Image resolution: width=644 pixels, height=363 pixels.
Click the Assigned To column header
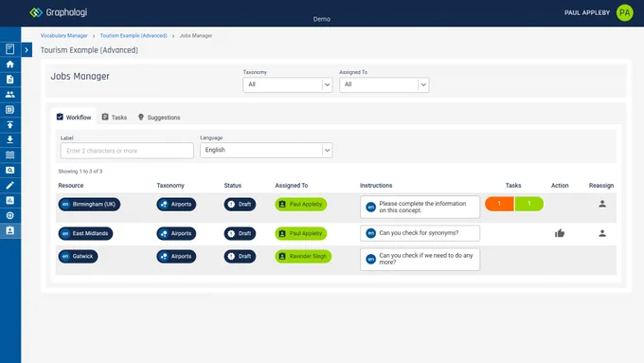click(x=291, y=186)
